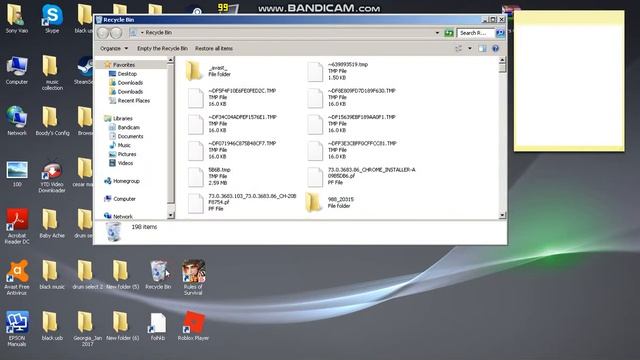Select Computer in navigation pane
This screenshot has width=640, height=360.
(x=124, y=199)
